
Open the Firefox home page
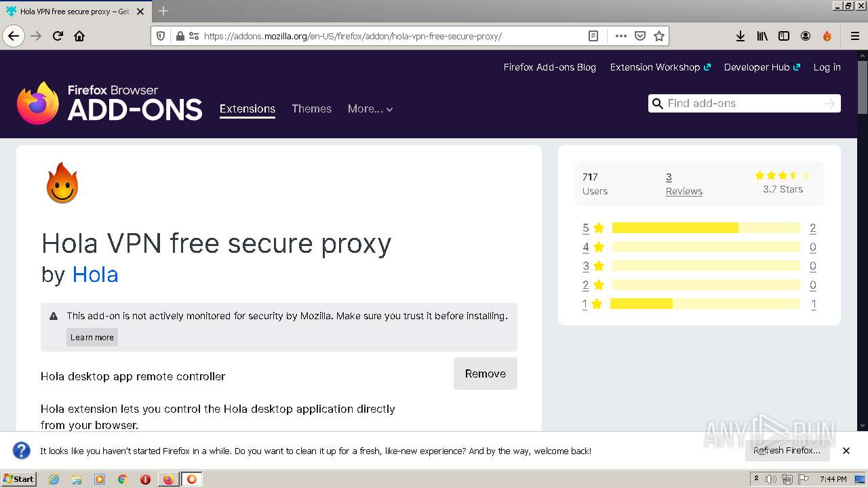(x=79, y=36)
